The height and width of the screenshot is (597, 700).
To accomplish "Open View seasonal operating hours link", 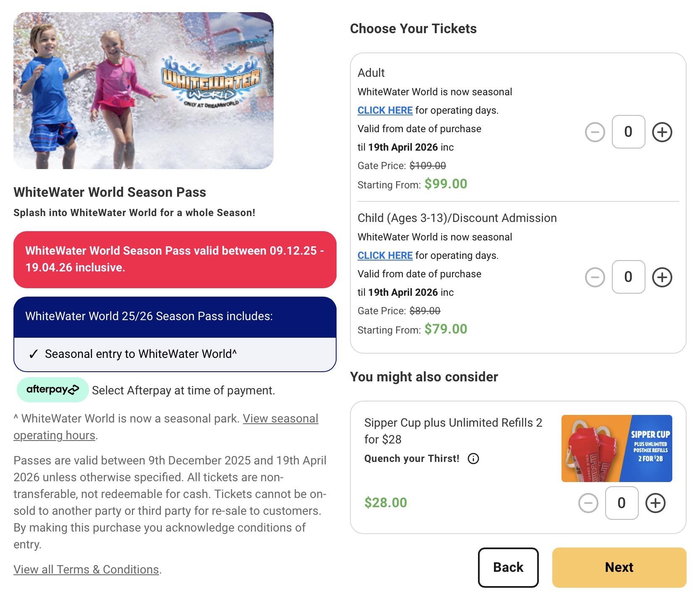I will (280, 419).
